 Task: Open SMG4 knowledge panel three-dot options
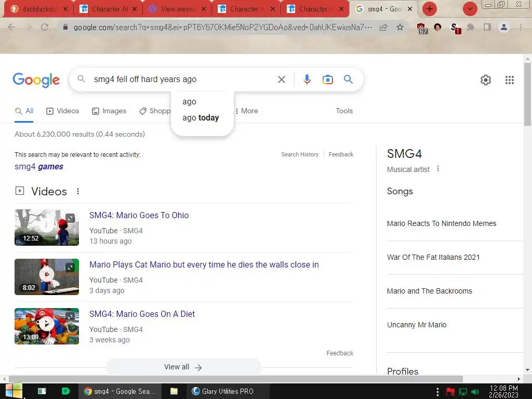click(x=437, y=169)
